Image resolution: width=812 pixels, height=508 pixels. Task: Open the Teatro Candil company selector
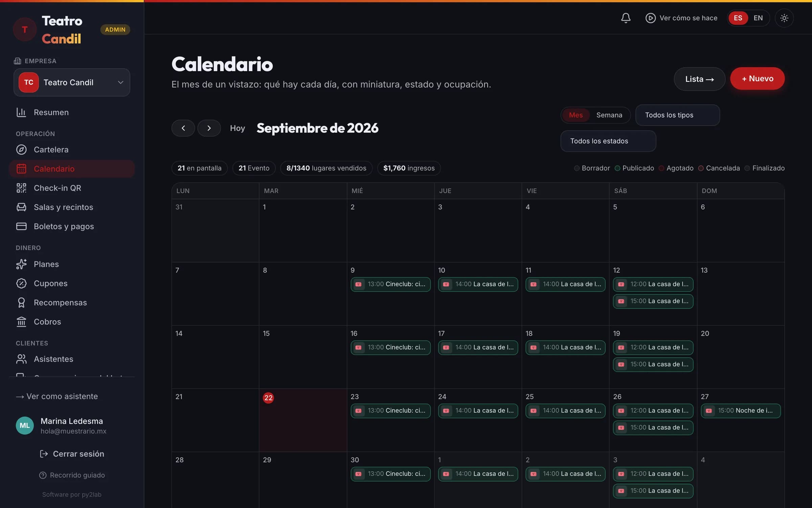point(72,83)
